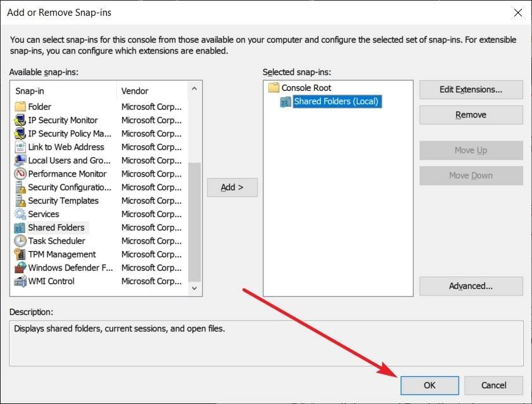
Task: Open Edit Extensions dialog
Action: (471, 90)
